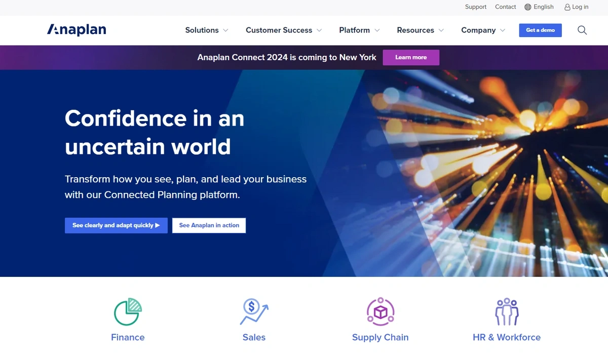Image resolution: width=608 pixels, height=364 pixels.
Task: Open the Support link
Action: [476, 7]
